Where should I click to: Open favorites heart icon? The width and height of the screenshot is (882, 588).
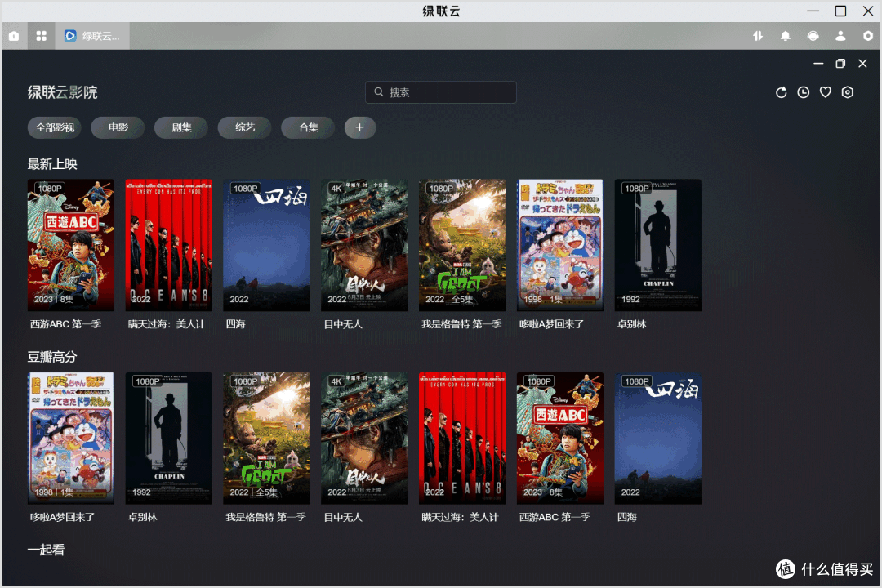pos(825,92)
